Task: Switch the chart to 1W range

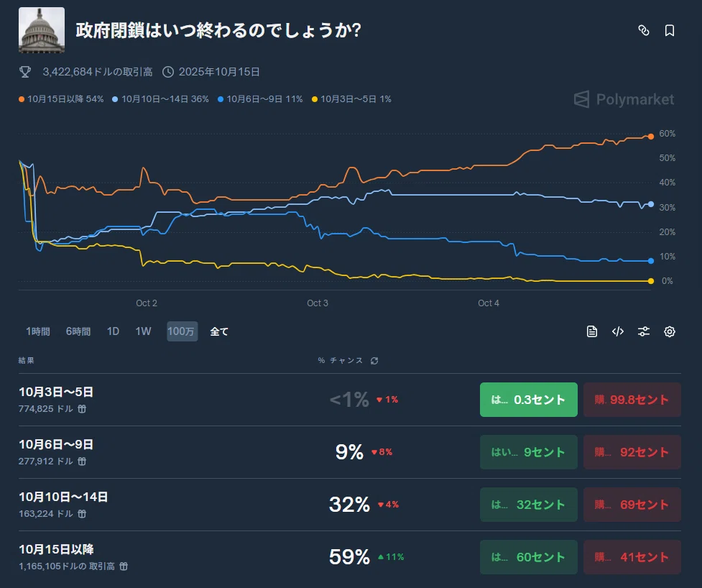Action: click(x=143, y=331)
